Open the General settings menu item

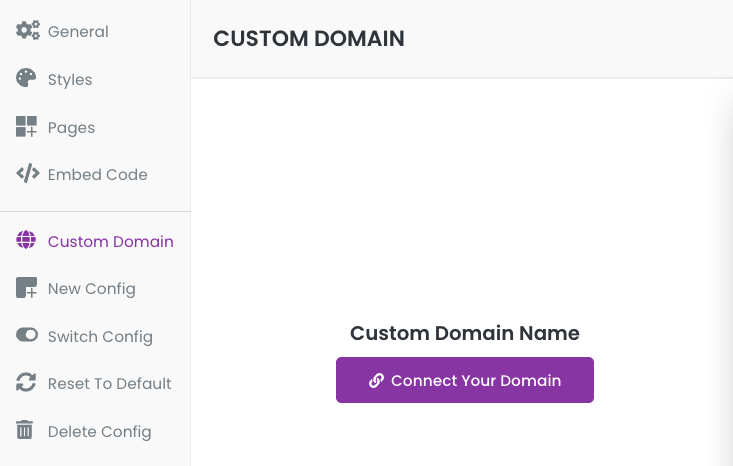78,32
